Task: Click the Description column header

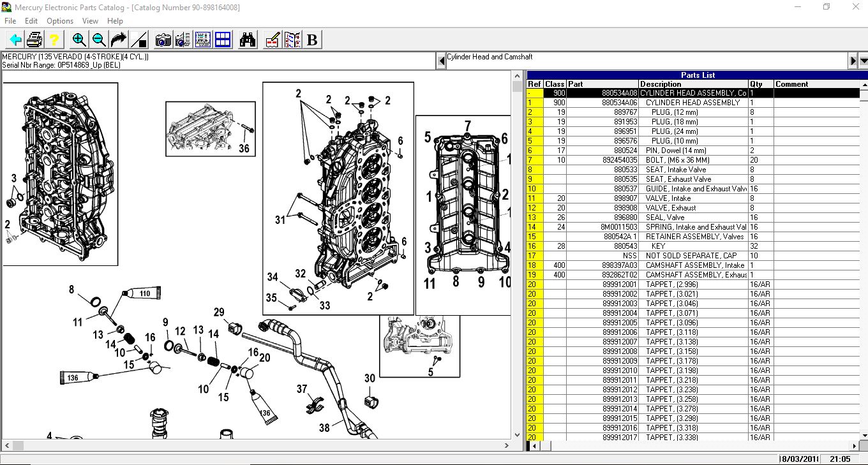Action: [693, 84]
